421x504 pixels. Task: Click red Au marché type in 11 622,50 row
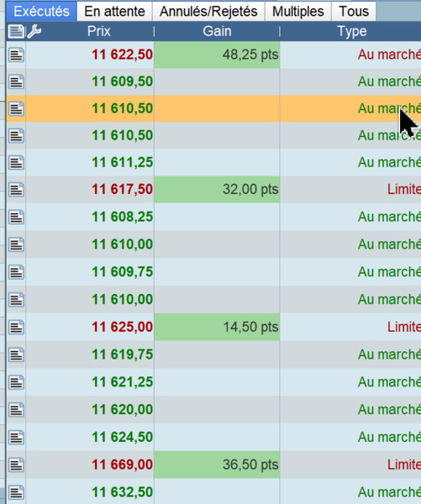coord(389,55)
